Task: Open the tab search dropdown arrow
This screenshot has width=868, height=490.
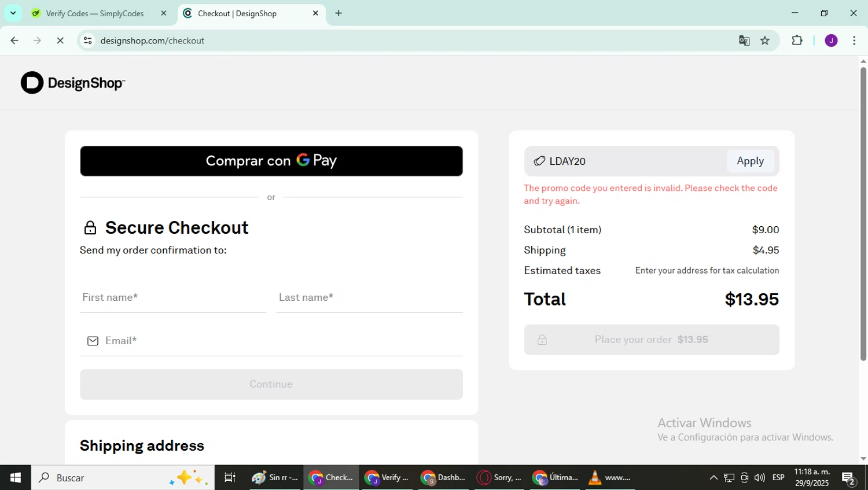Action: coord(13,13)
